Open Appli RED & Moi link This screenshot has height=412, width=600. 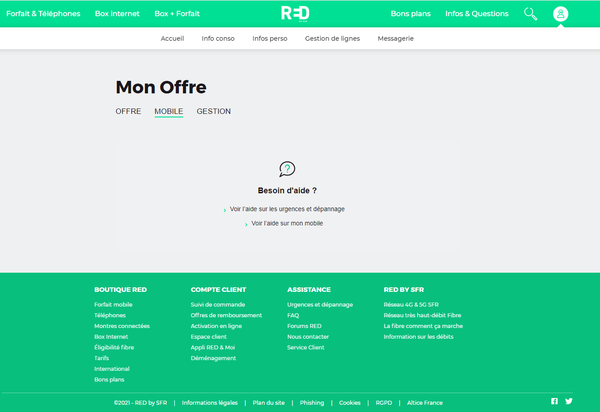point(213,347)
